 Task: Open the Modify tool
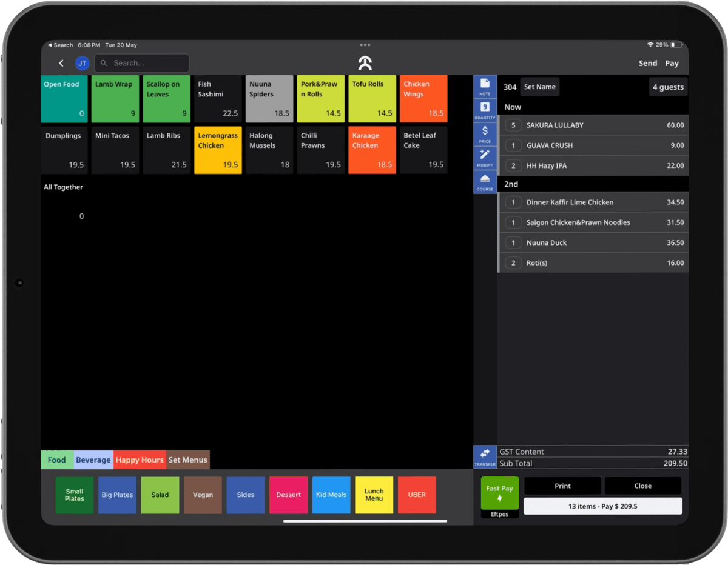[485, 158]
